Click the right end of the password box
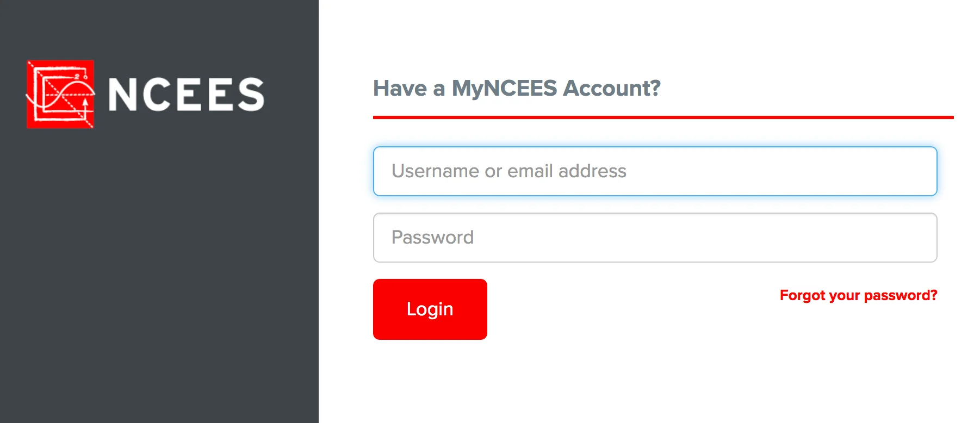Viewport: 980px width, 423px height. click(x=919, y=238)
